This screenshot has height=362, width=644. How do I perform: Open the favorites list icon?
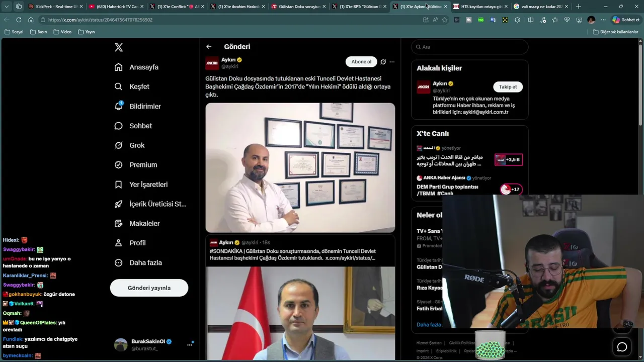(x=555, y=20)
